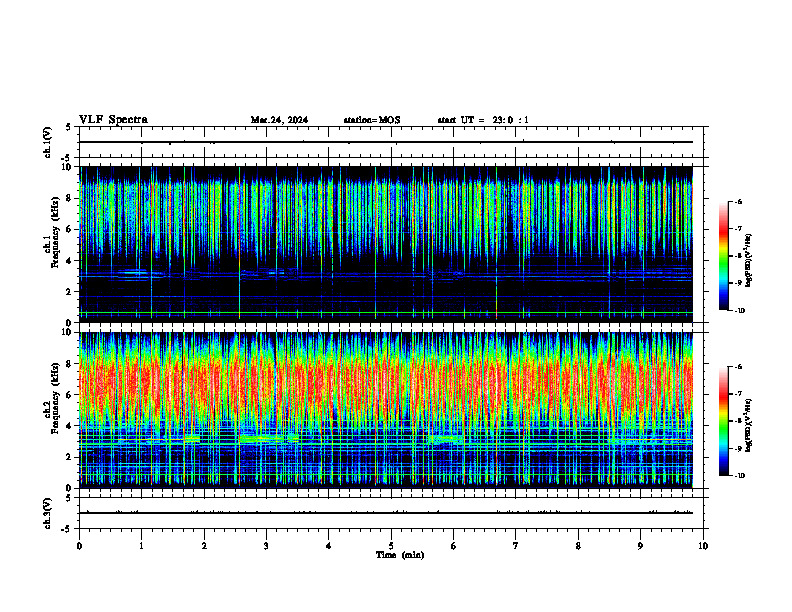Viewport: 792px width, 612px height.
Task: Click time axis tick label "10"
Action: [703, 546]
